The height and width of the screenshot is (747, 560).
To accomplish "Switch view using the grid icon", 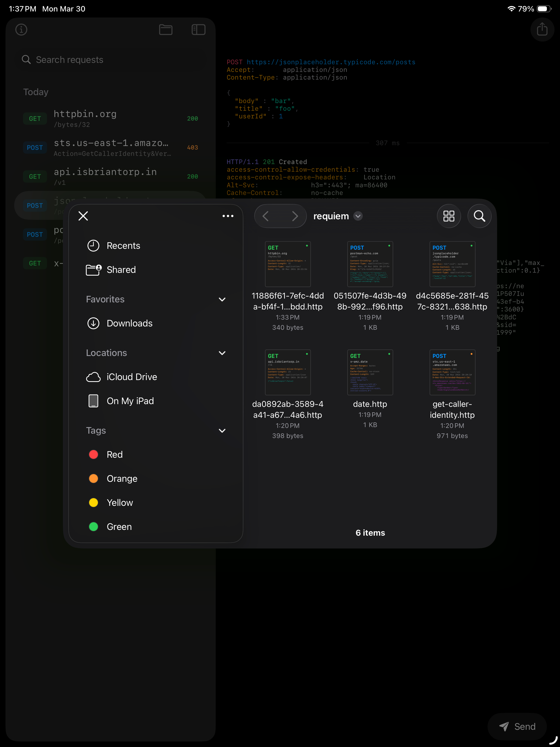I will coord(448,216).
